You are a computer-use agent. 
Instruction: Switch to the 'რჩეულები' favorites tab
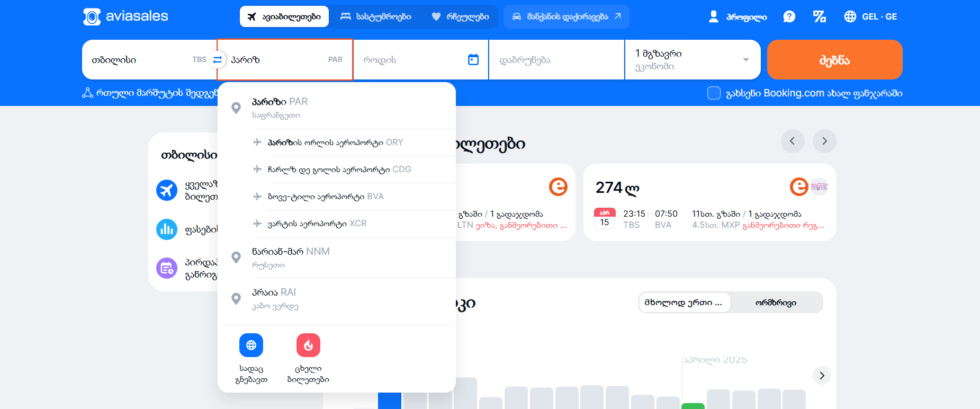tap(460, 17)
